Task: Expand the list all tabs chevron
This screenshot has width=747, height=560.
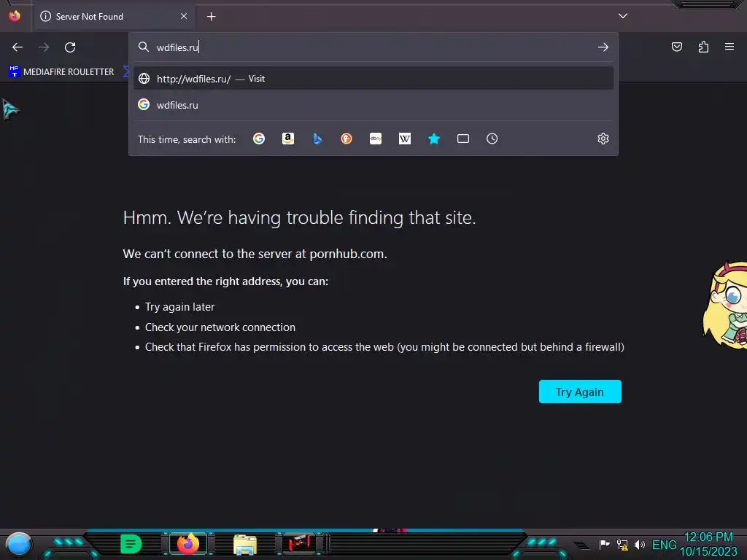Action: 623,16
